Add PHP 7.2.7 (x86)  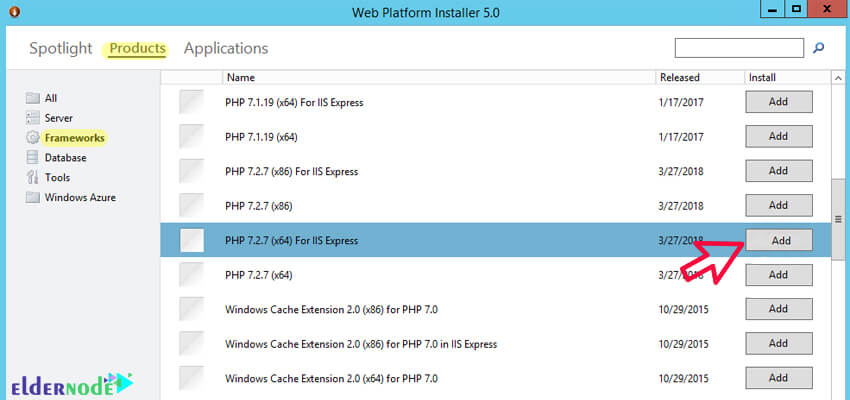[x=779, y=205]
